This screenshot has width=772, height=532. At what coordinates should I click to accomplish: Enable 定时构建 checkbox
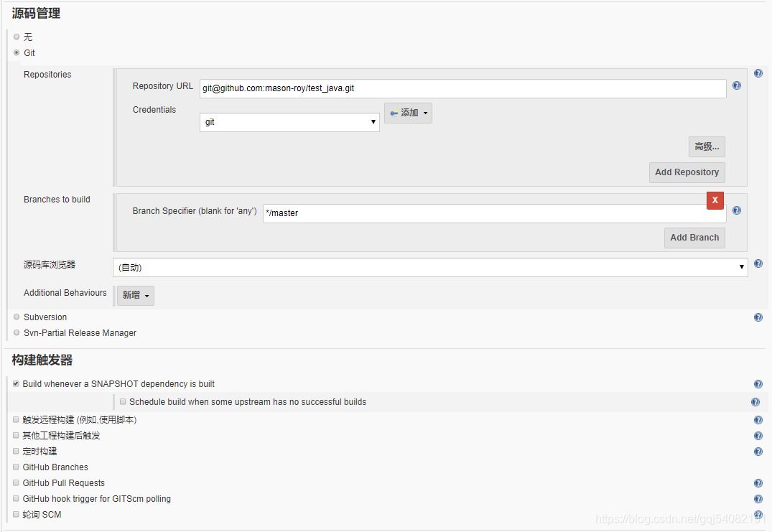tap(16, 452)
